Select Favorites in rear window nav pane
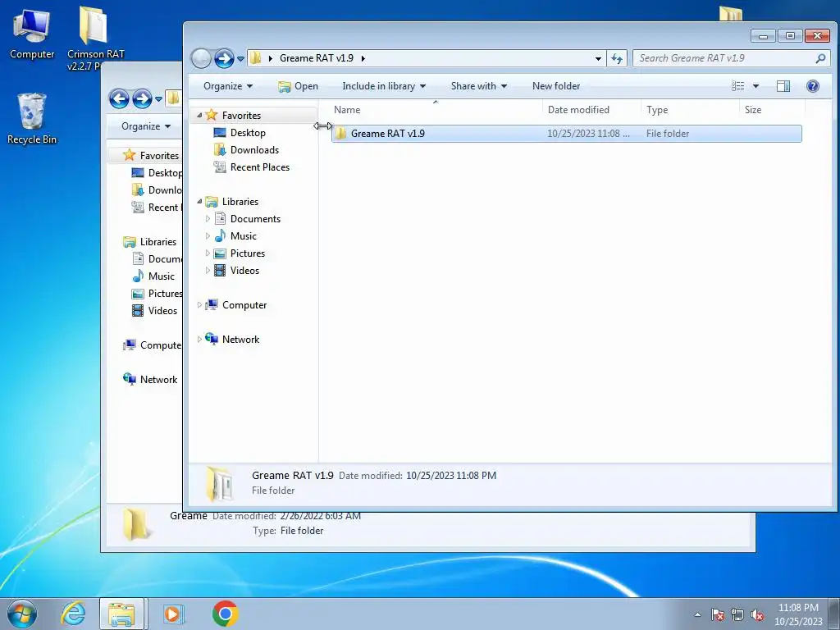The image size is (840, 630). (x=159, y=155)
